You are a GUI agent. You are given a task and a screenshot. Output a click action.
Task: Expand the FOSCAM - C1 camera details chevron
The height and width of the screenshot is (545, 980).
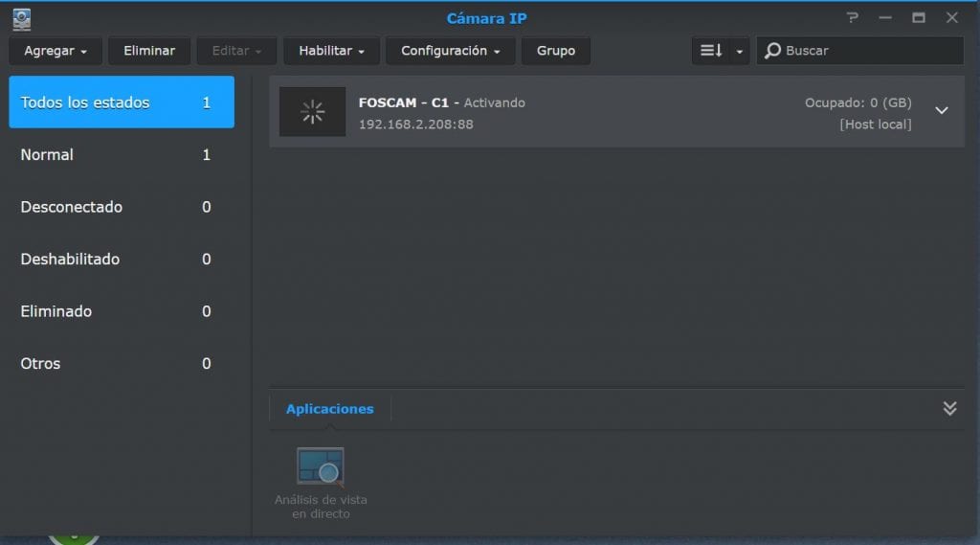pyautogui.click(x=942, y=111)
